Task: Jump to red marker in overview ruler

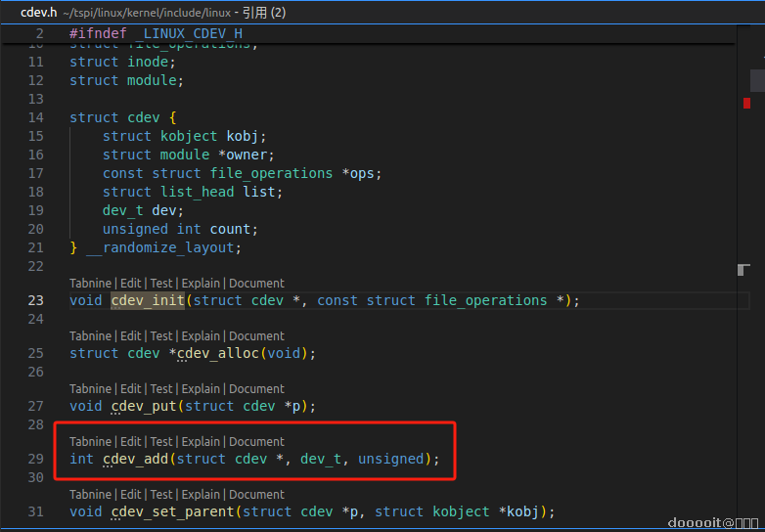Action: 747,103
